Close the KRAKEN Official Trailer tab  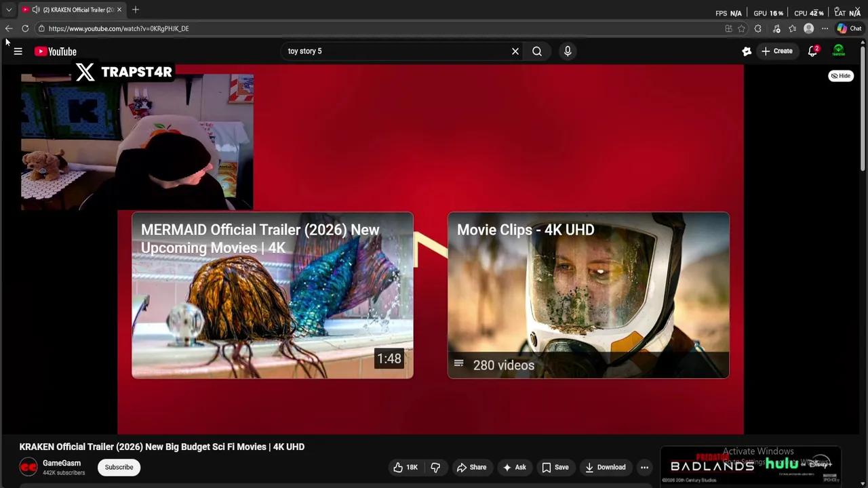click(x=119, y=9)
